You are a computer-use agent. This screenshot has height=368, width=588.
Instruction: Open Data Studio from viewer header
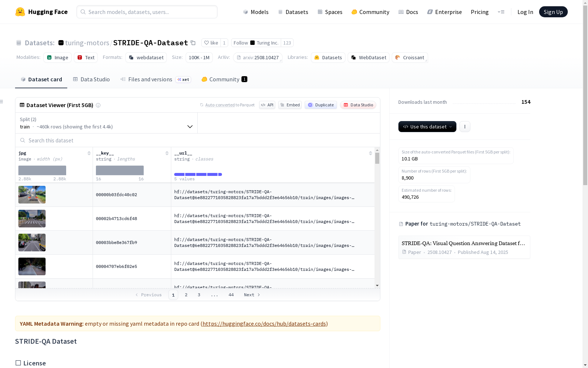(358, 105)
